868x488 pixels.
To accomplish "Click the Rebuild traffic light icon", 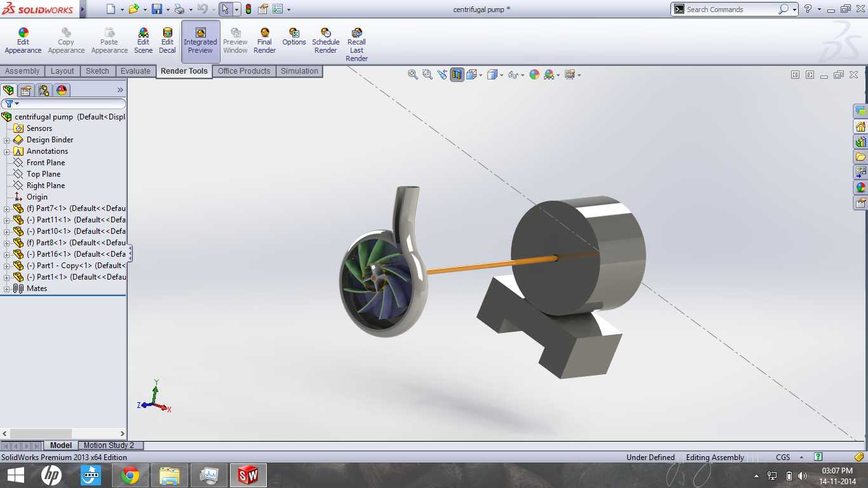I will (x=248, y=9).
